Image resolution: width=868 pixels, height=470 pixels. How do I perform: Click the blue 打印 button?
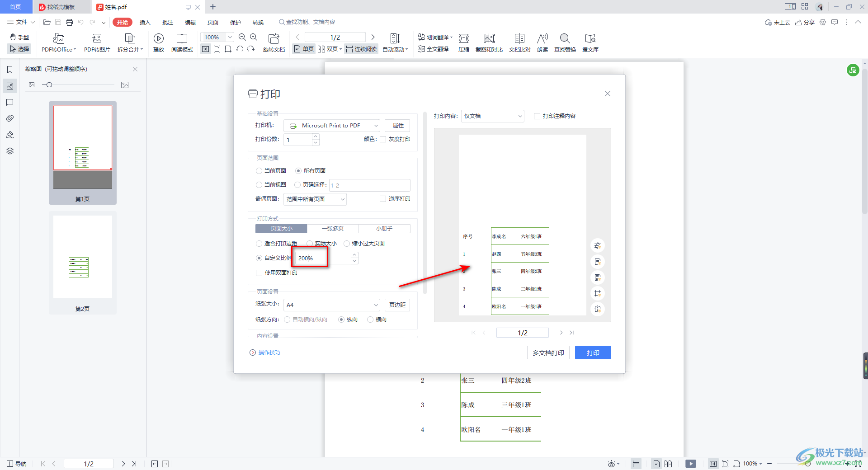click(593, 353)
